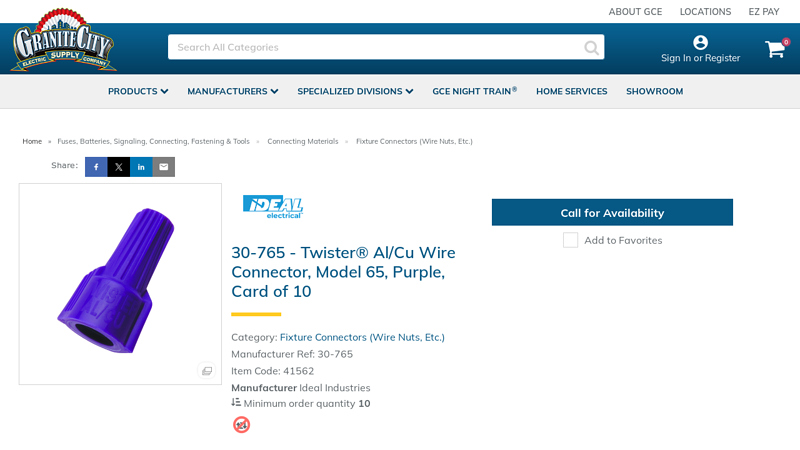Share product on Facebook
This screenshot has width=800, height=450.
tap(96, 167)
